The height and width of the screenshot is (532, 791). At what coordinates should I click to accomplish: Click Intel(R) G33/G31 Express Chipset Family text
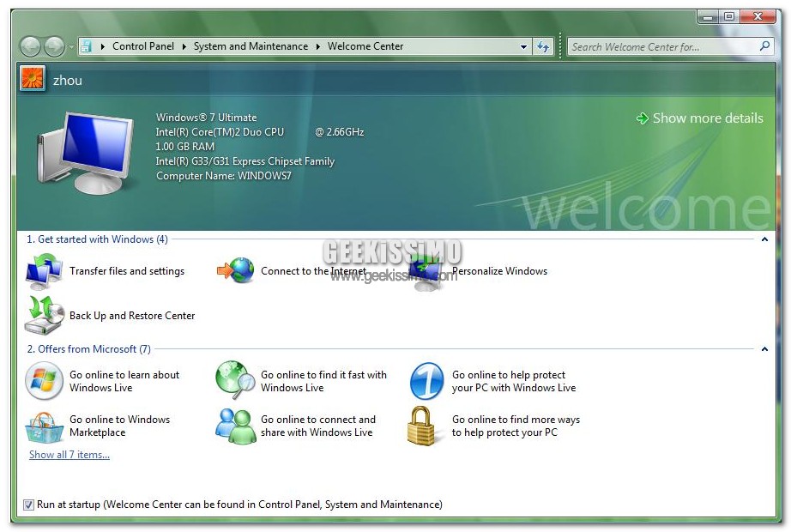coord(245,161)
